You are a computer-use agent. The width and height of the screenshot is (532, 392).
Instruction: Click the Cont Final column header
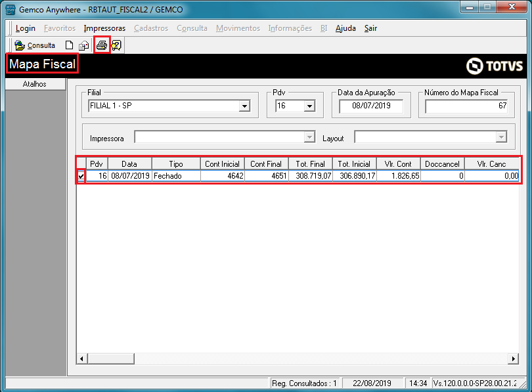pyautogui.click(x=267, y=164)
